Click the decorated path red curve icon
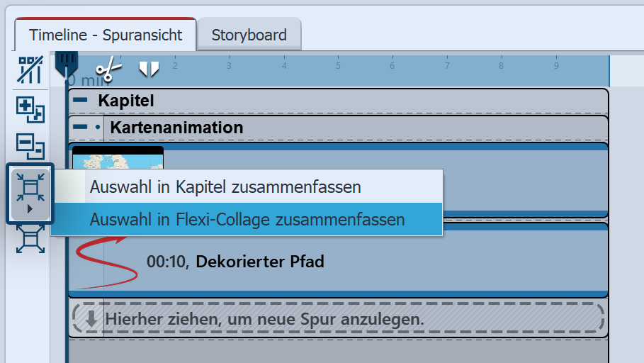Screen dimensions: 644x363 point(102,261)
